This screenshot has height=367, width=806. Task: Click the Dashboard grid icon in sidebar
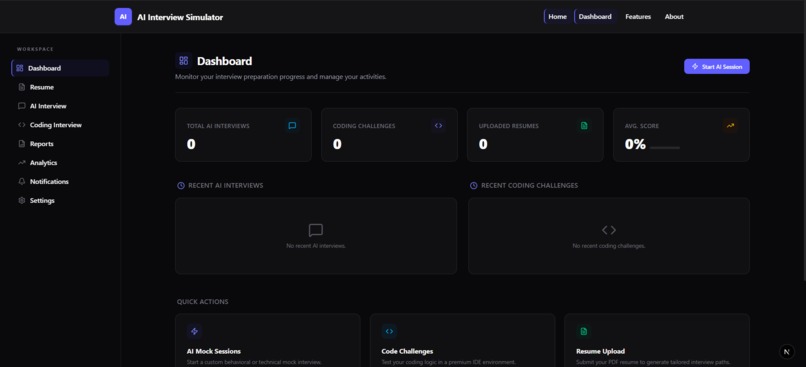click(x=20, y=68)
